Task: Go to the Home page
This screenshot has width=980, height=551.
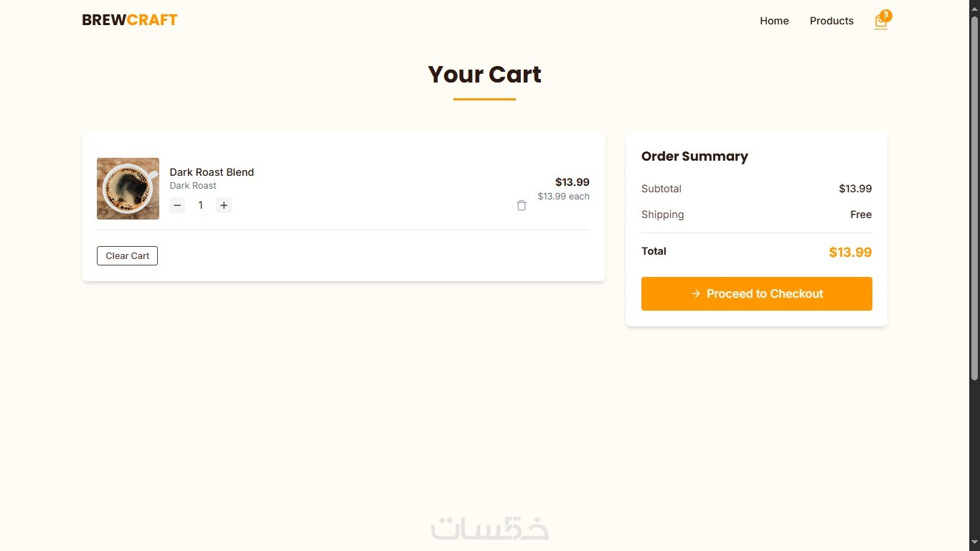Action: pos(774,21)
